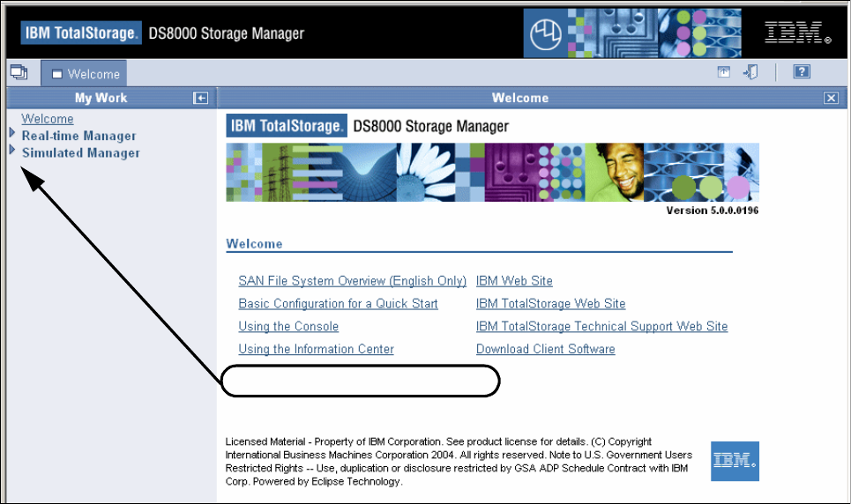Close the Welcome panel
The height and width of the screenshot is (504, 851).
point(831,98)
